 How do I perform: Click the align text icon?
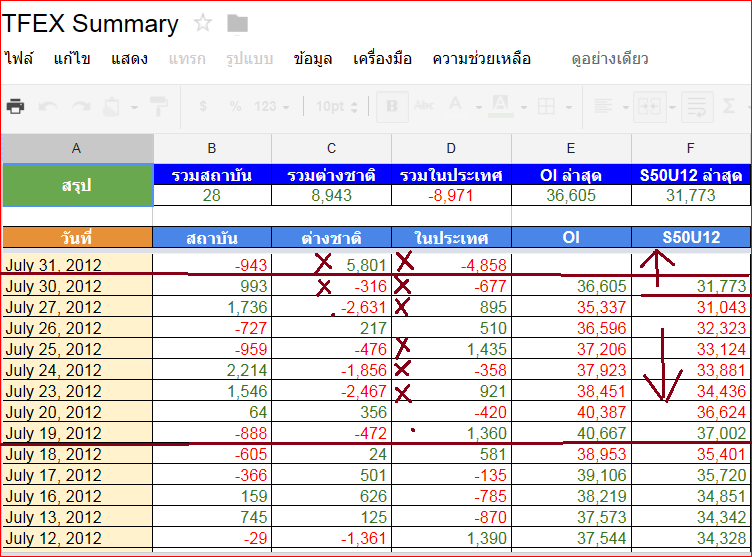click(x=603, y=106)
